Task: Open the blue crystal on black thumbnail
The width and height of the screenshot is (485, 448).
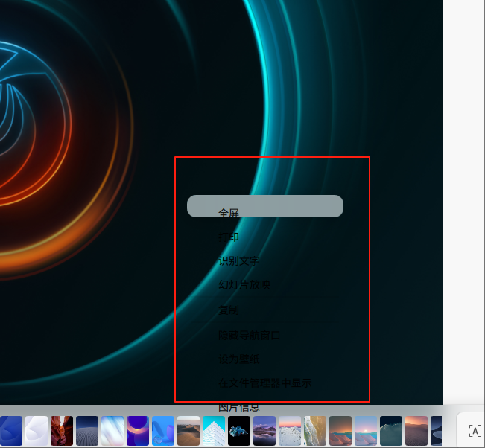Action: click(239, 431)
